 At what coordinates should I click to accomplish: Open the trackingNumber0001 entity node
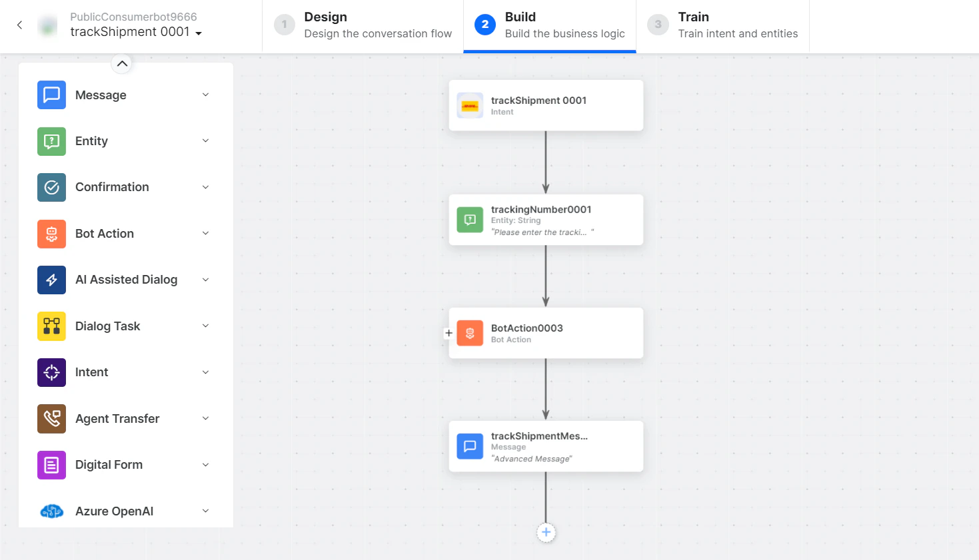(x=546, y=220)
